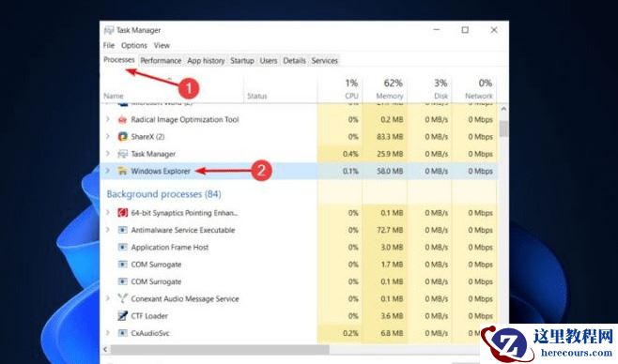Click the Windows Explorer folder icon
The width and height of the screenshot is (618, 364).
pos(123,171)
